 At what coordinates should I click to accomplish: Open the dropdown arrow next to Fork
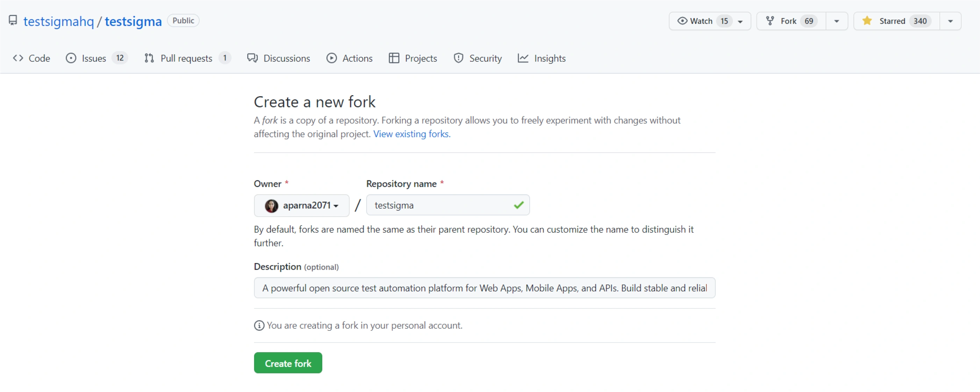coord(837,22)
